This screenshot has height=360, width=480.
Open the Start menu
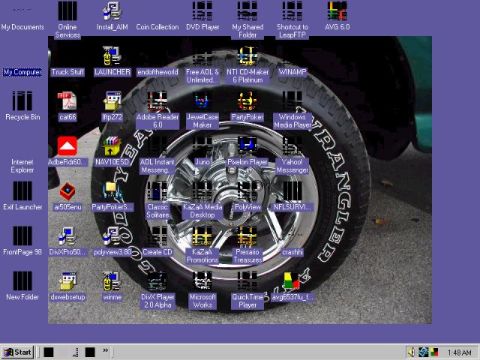pyautogui.click(x=17, y=352)
